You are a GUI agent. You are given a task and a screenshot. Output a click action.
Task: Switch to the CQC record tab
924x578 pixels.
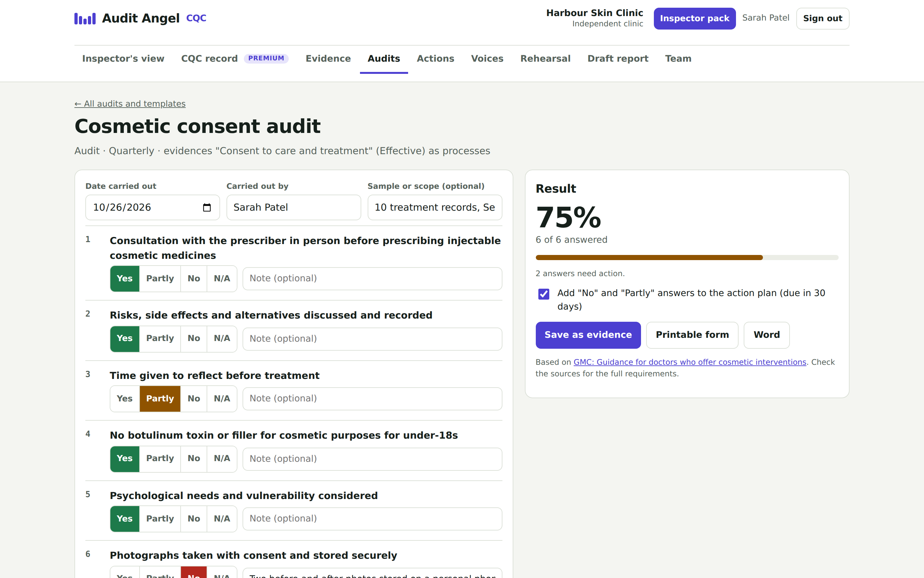pyautogui.click(x=209, y=58)
